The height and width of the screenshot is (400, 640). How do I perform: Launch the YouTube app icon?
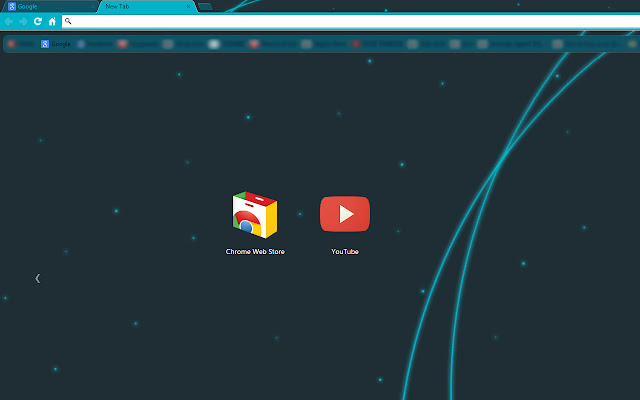click(345, 214)
